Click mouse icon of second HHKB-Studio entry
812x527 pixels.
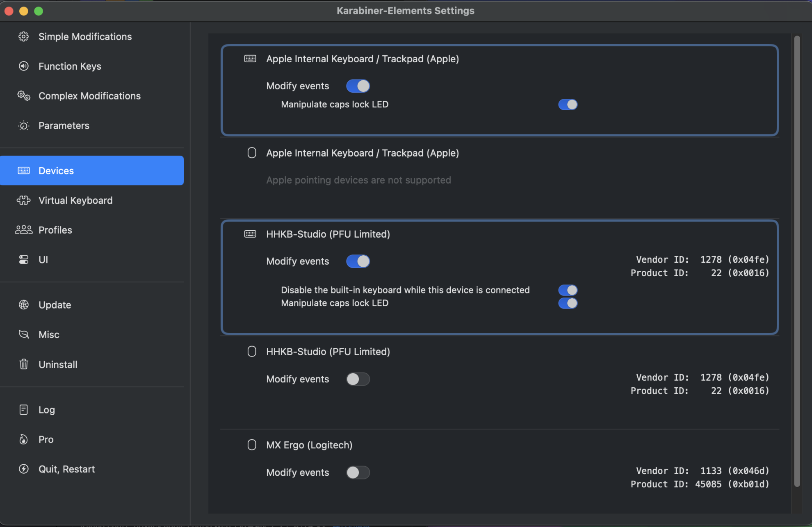pyautogui.click(x=252, y=352)
